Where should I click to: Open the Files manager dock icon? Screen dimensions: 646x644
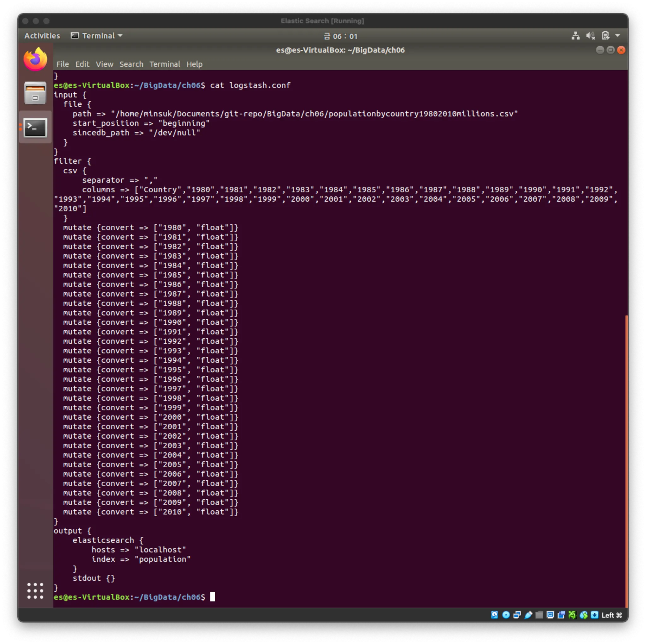[35, 93]
